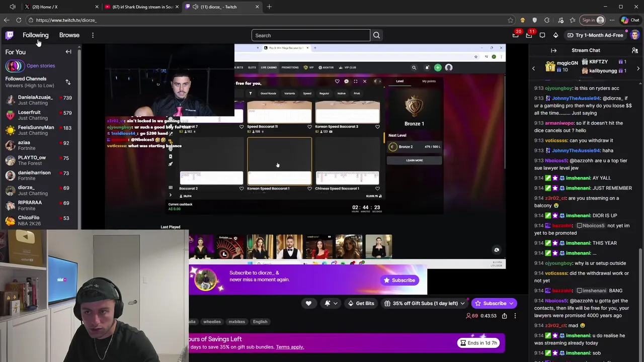Open FeelsSunnyMan channel in sidebar
This screenshot has height=362, width=644.
(39, 130)
